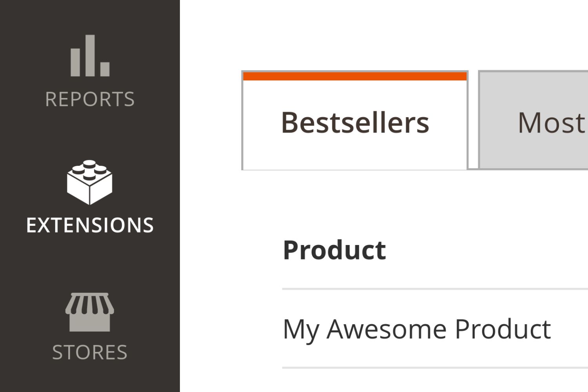The width and height of the screenshot is (588, 392).
Task: Open the My Awesome Product row
Action: 435,328
